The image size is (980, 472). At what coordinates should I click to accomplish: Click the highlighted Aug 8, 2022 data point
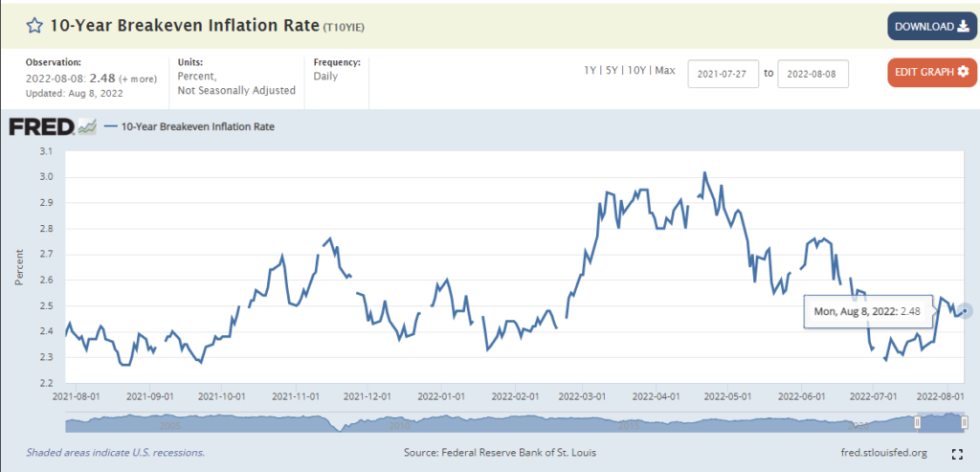[x=966, y=310]
